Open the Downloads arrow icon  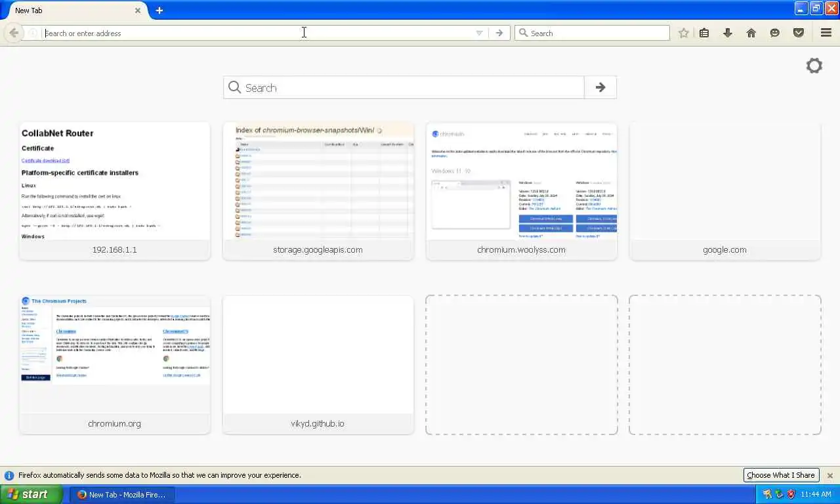coord(728,33)
